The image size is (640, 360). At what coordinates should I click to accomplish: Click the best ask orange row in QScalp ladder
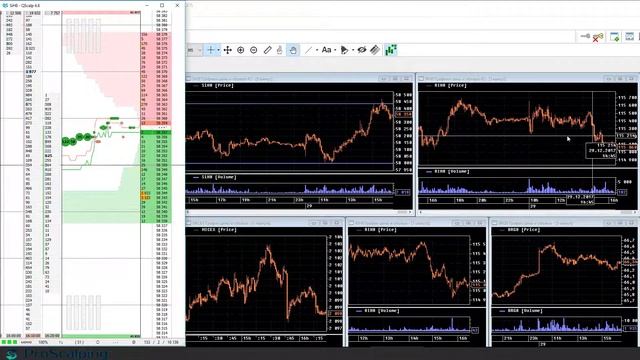pos(156,123)
